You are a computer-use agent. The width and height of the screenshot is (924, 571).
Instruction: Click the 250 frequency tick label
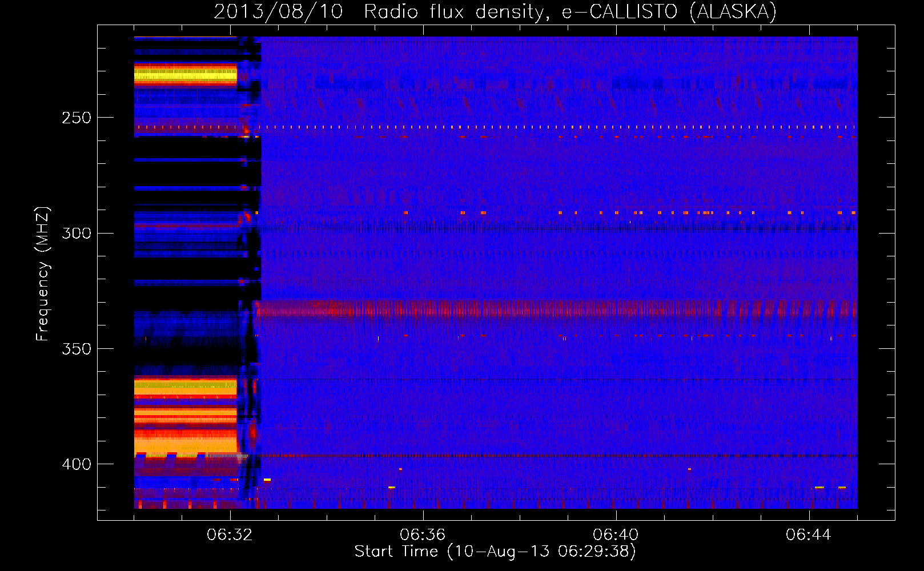point(77,118)
